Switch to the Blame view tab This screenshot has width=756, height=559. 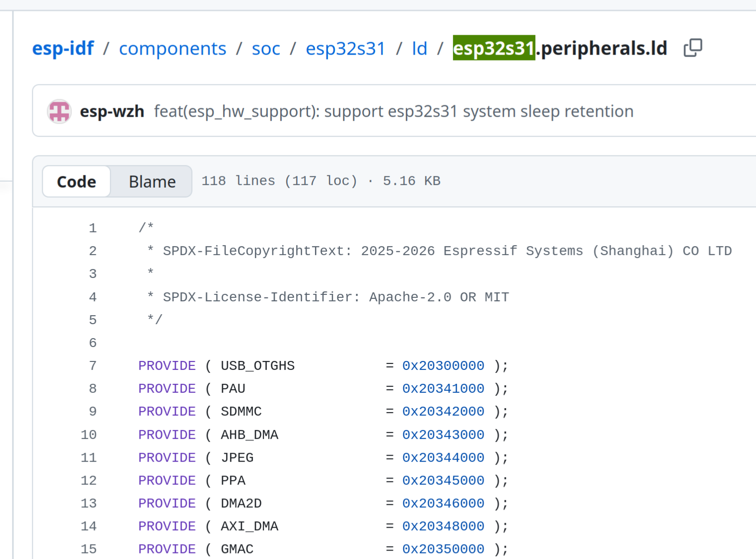tap(152, 182)
